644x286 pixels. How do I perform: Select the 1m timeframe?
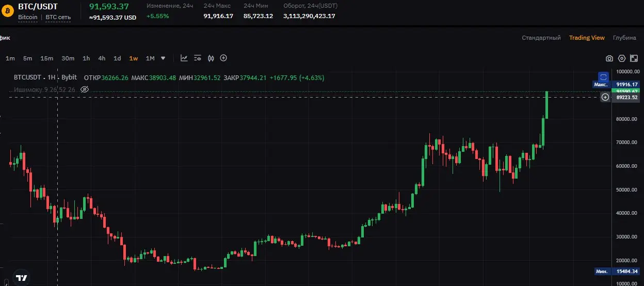[x=10, y=58]
